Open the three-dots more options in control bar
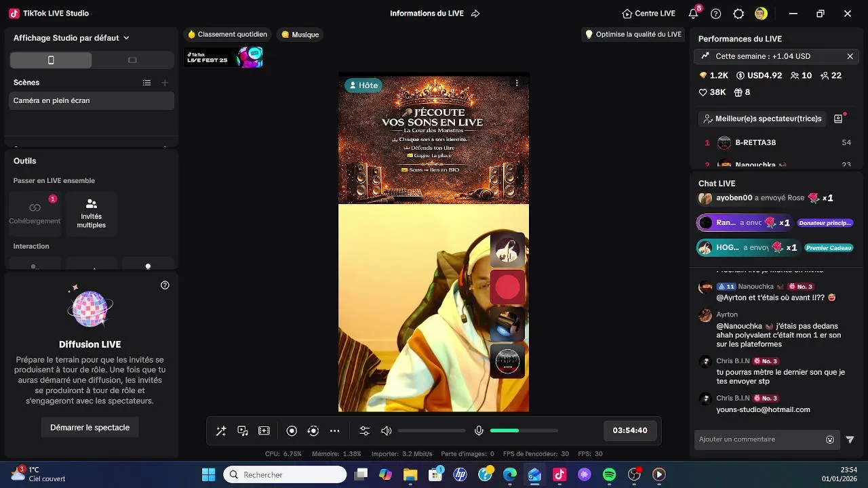This screenshot has width=868, height=488. point(335,431)
